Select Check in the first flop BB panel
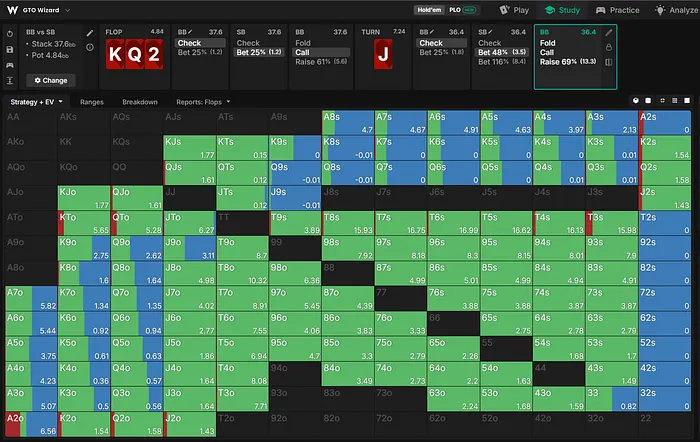 tap(200, 43)
